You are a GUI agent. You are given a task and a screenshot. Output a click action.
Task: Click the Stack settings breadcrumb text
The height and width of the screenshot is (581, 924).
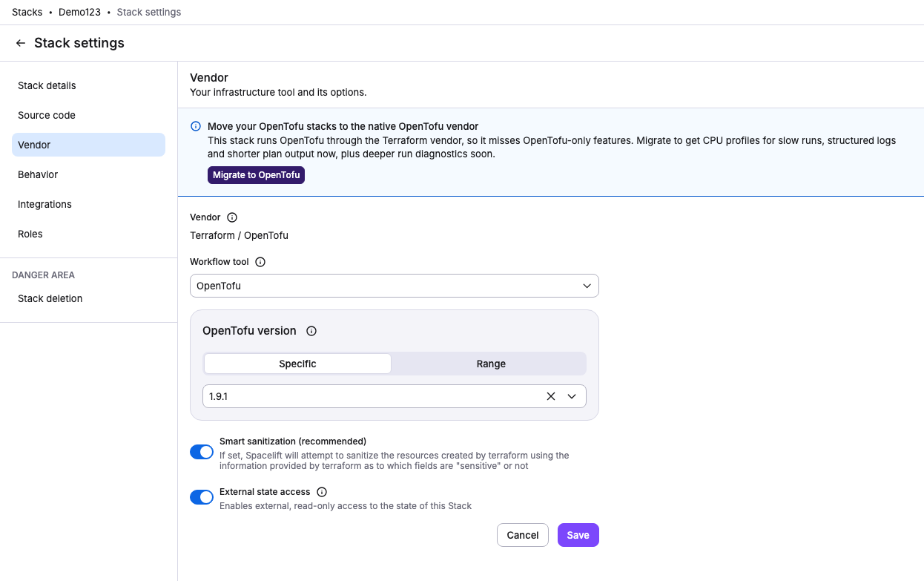coord(149,12)
